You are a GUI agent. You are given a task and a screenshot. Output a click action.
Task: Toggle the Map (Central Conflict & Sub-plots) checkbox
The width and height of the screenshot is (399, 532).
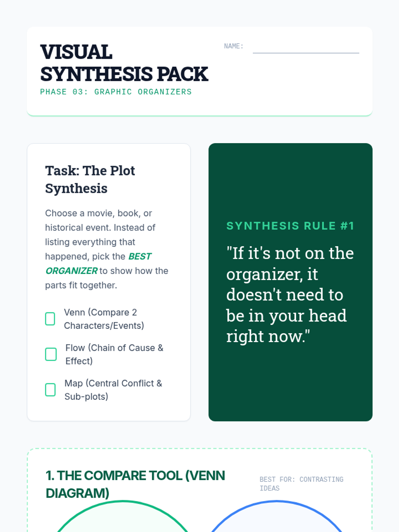[51, 390]
